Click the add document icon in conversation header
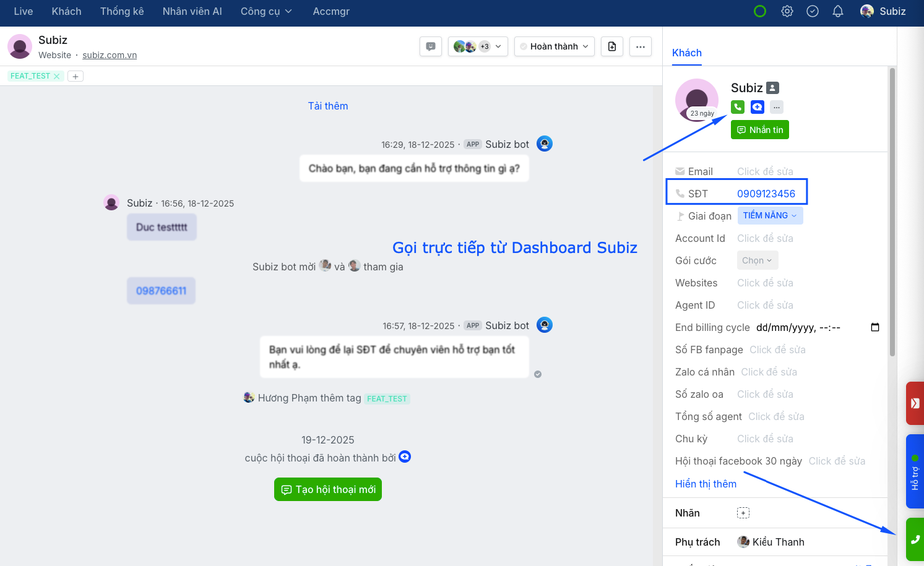The height and width of the screenshot is (566, 924). coord(611,46)
